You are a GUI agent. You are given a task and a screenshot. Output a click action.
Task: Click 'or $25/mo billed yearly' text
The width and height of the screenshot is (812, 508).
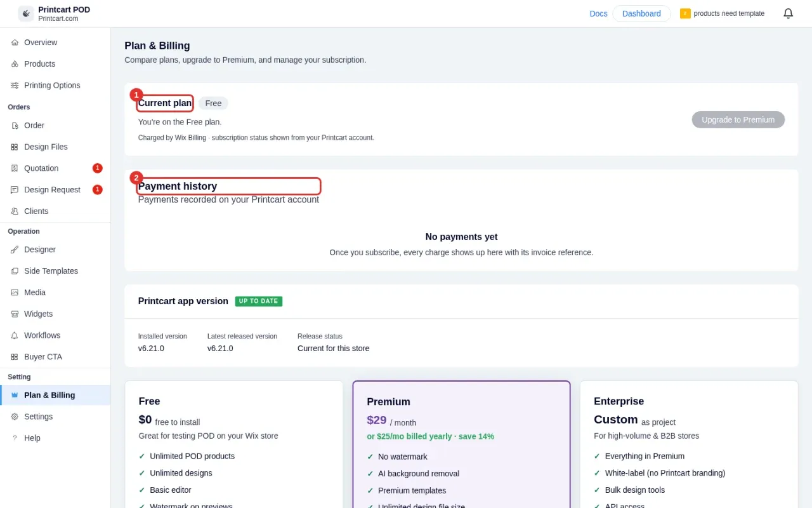[430, 436]
